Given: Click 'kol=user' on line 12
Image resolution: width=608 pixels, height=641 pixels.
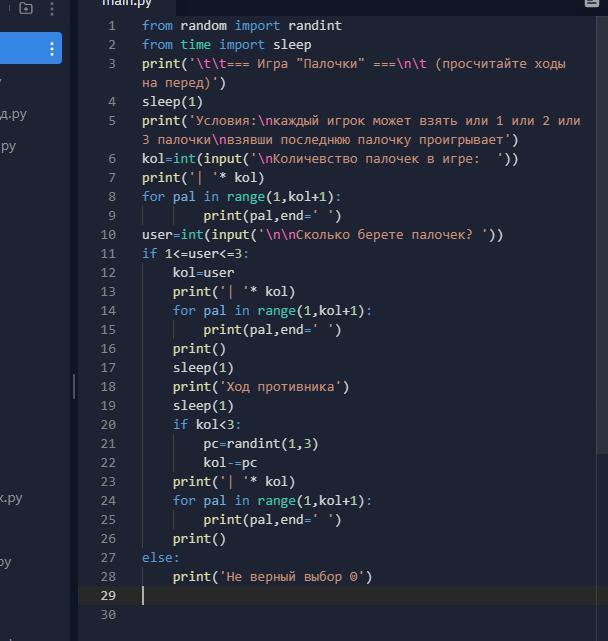Looking at the screenshot, I should tap(204, 273).
